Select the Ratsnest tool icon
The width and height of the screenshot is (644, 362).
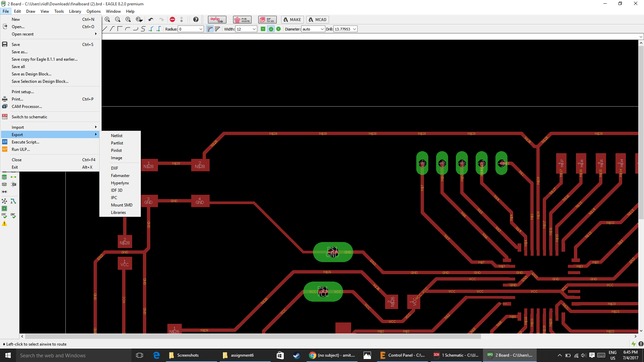coord(4,201)
